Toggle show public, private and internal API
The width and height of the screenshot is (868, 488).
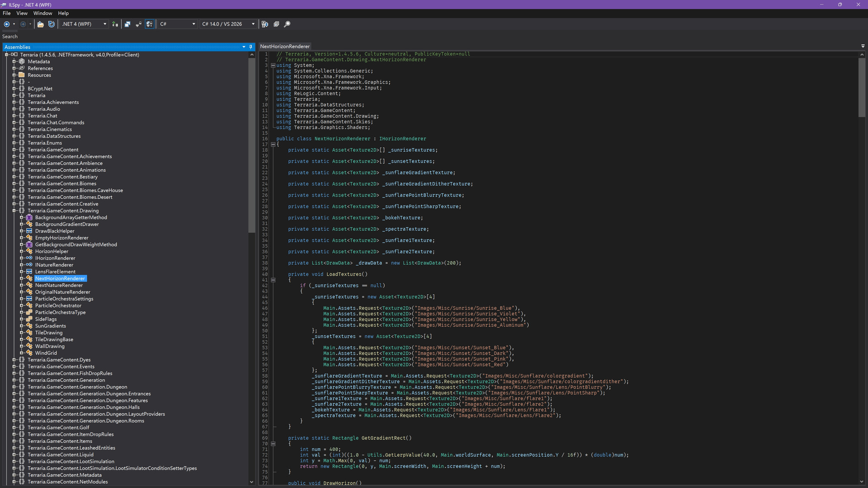[x=138, y=24]
